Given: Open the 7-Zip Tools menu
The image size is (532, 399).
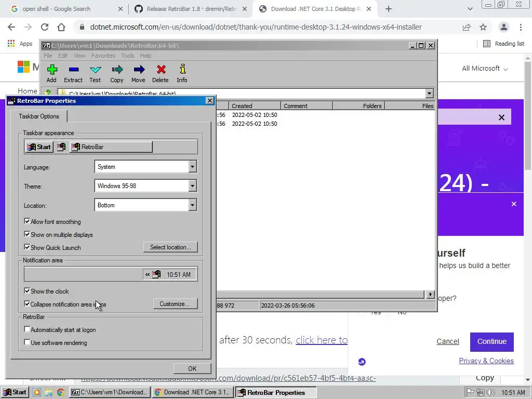Looking at the screenshot, I should pos(128,56).
